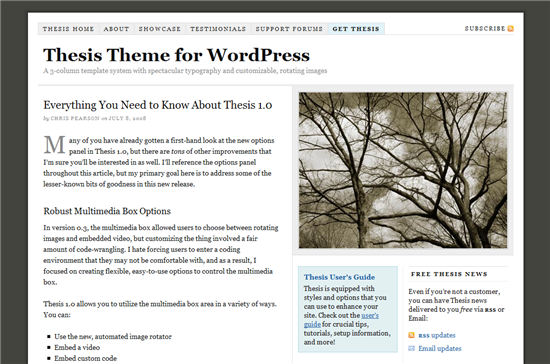Viewport: 550px width, 364px height.
Task: Click the orange RSS icon beside Subscribe
Action: (511, 29)
